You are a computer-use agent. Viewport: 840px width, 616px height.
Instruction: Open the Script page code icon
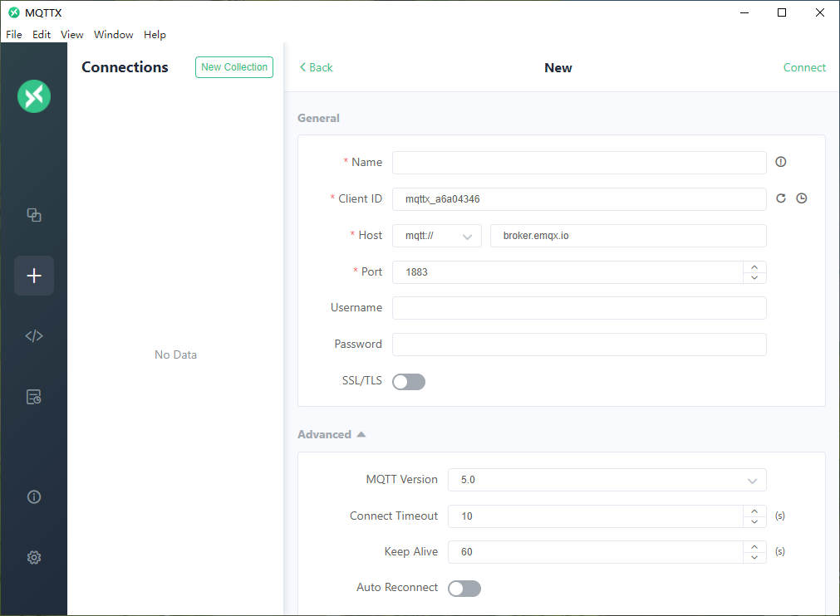(34, 336)
